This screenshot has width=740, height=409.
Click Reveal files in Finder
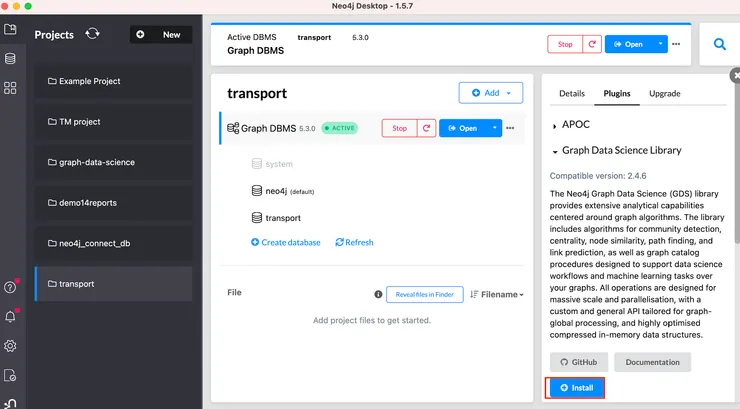[425, 294]
